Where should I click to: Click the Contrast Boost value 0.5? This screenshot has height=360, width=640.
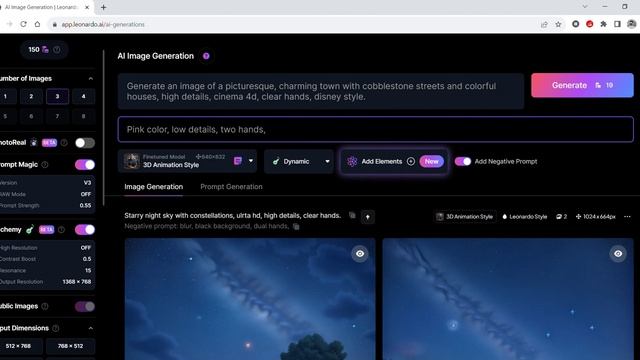tap(87, 259)
